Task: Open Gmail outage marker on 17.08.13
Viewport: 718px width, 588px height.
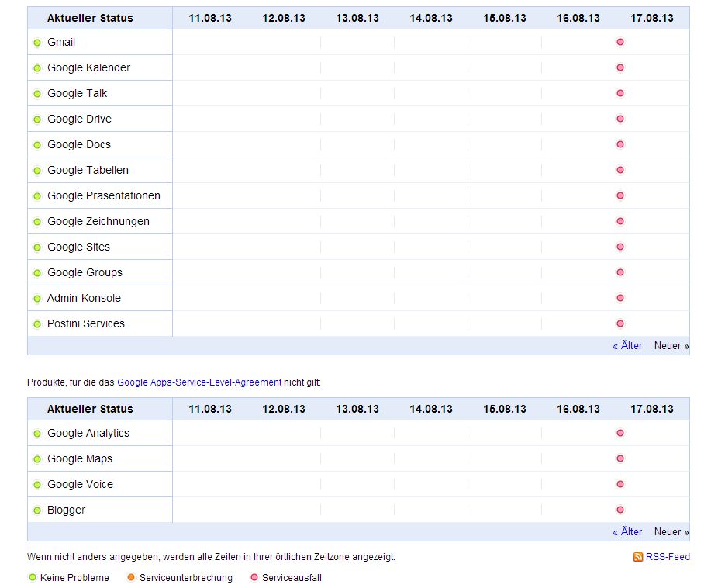Action: pos(620,42)
